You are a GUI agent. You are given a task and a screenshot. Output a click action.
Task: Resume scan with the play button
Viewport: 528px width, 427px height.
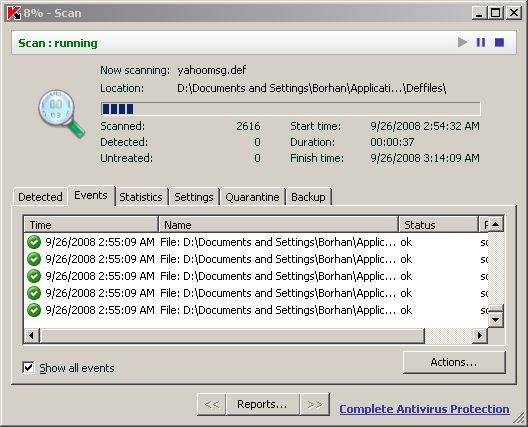coord(462,42)
